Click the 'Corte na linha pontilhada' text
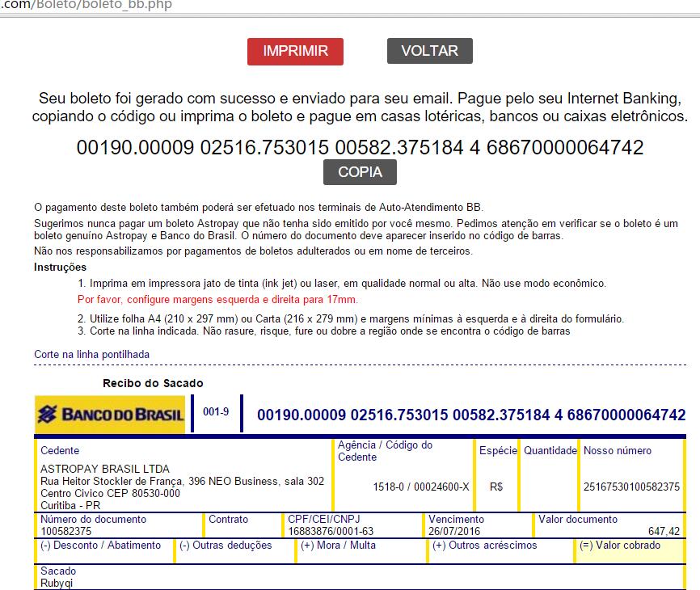Screen dimensions: 700x590 coord(92,354)
